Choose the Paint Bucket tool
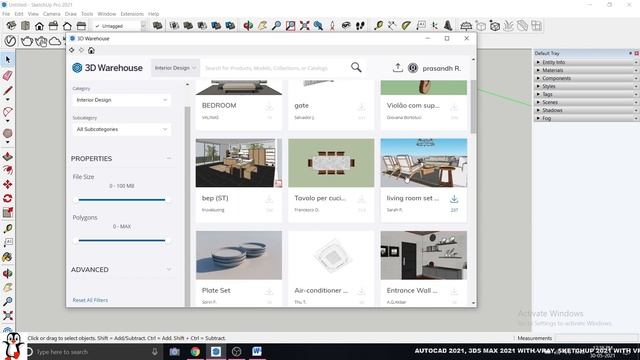640x360 pixels. click(8, 257)
